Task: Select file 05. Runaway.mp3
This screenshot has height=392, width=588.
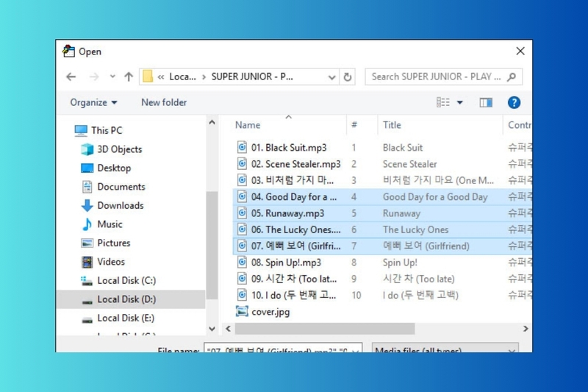Action: [x=287, y=213]
